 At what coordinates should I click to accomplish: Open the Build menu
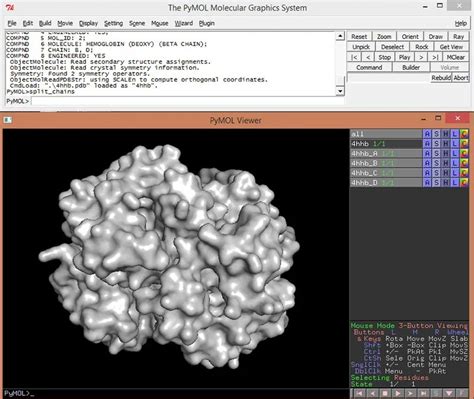point(45,23)
